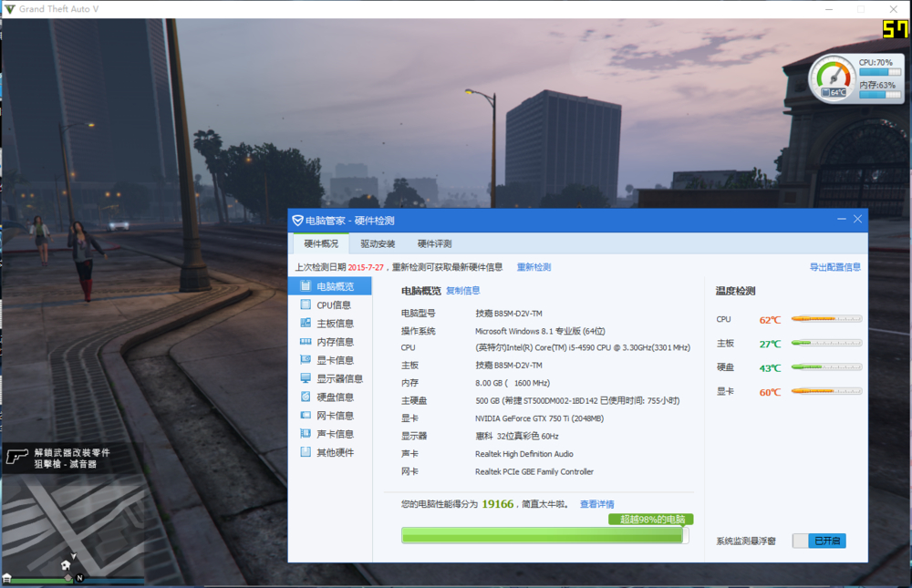Image resolution: width=912 pixels, height=588 pixels.
Task: Minimize the Grand Theft Auto V window
Action: click(x=829, y=9)
